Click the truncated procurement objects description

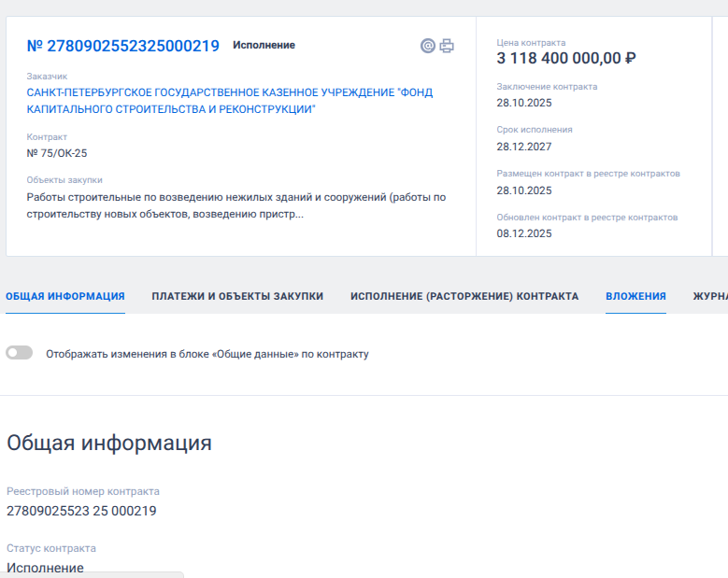coord(236,205)
